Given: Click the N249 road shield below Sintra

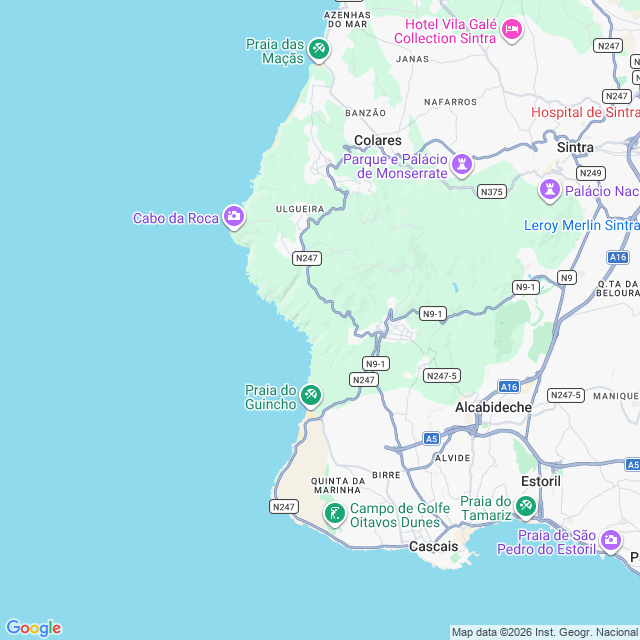Looking at the screenshot, I should 591,173.
